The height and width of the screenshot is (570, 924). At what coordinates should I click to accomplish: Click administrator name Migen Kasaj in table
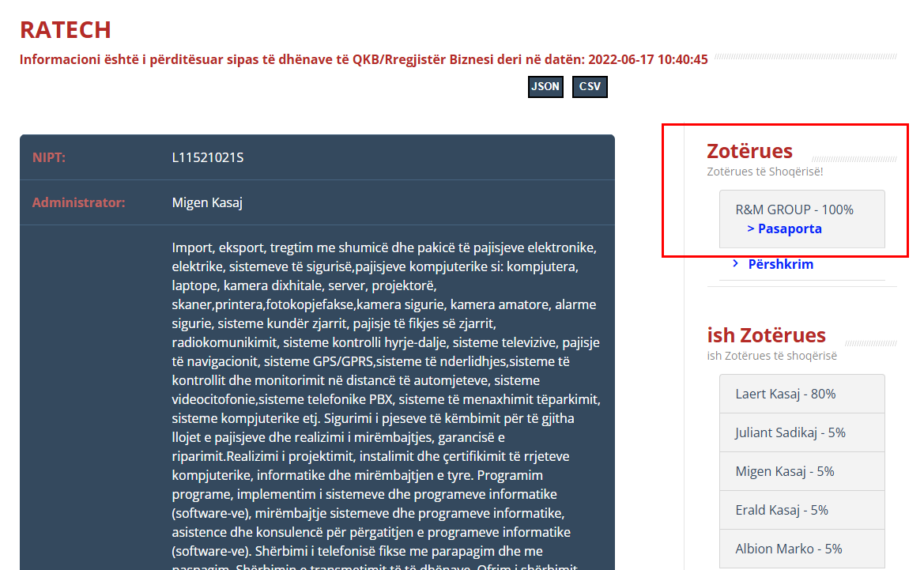click(207, 202)
